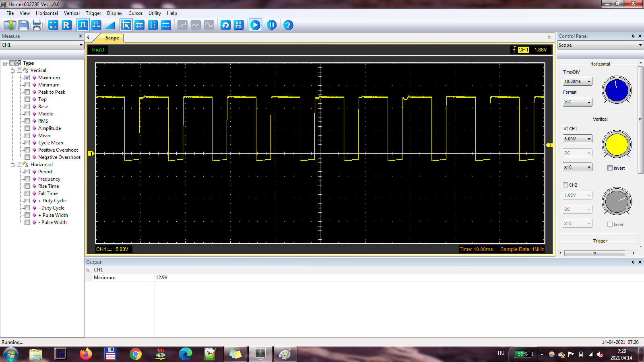
Task: Enable the RMS measurement checkbox
Action: [x=27, y=121]
